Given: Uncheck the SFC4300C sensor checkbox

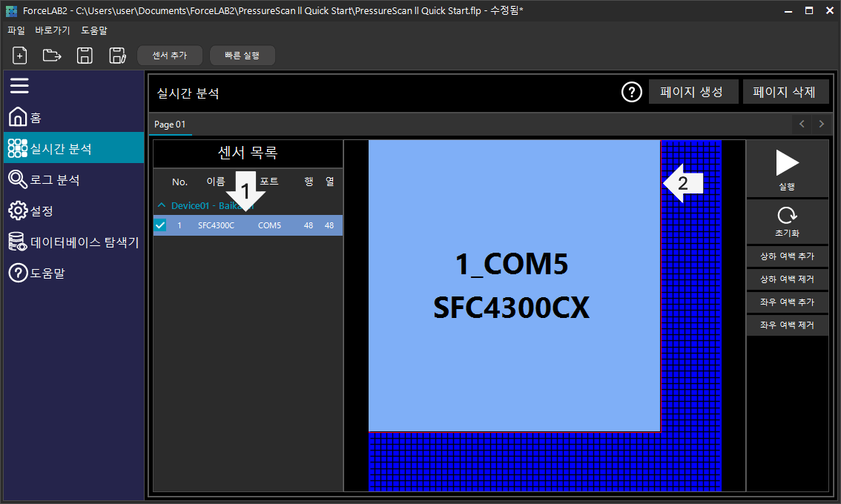Looking at the screenshot, I should click(160, 225).
